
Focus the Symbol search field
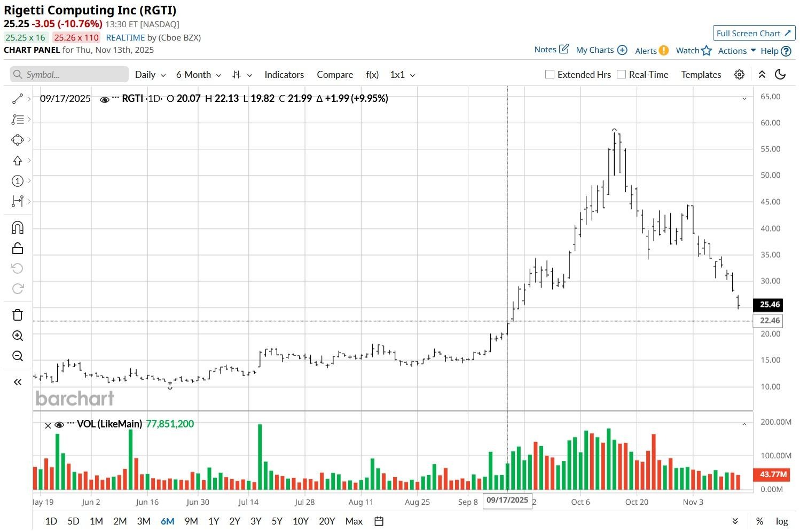coord(69,75)
